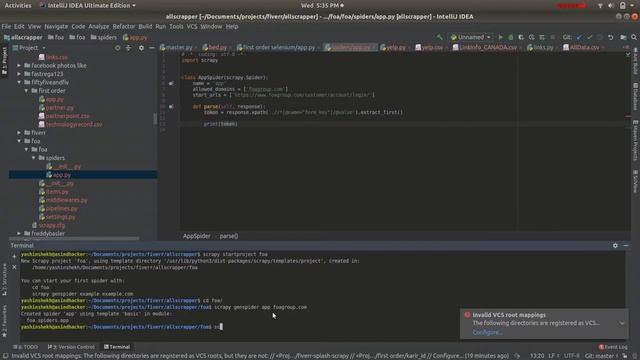Open Terminal panel gear settings

coord(615,246)
